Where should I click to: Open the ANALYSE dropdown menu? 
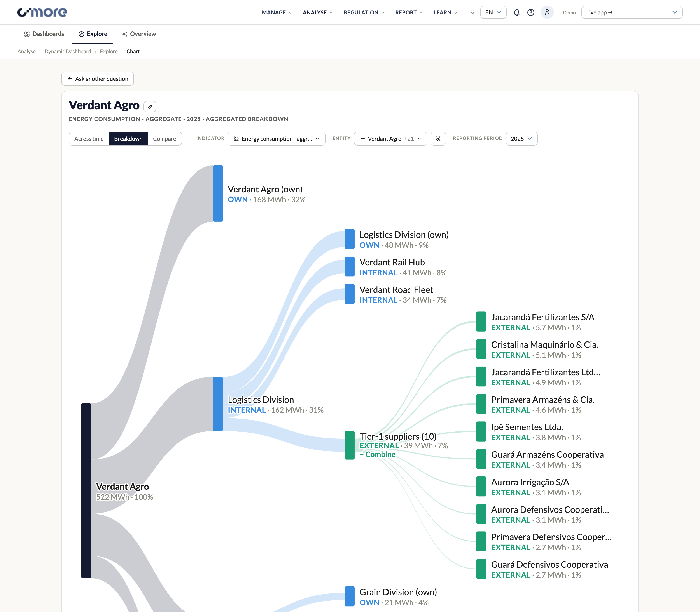318,12
